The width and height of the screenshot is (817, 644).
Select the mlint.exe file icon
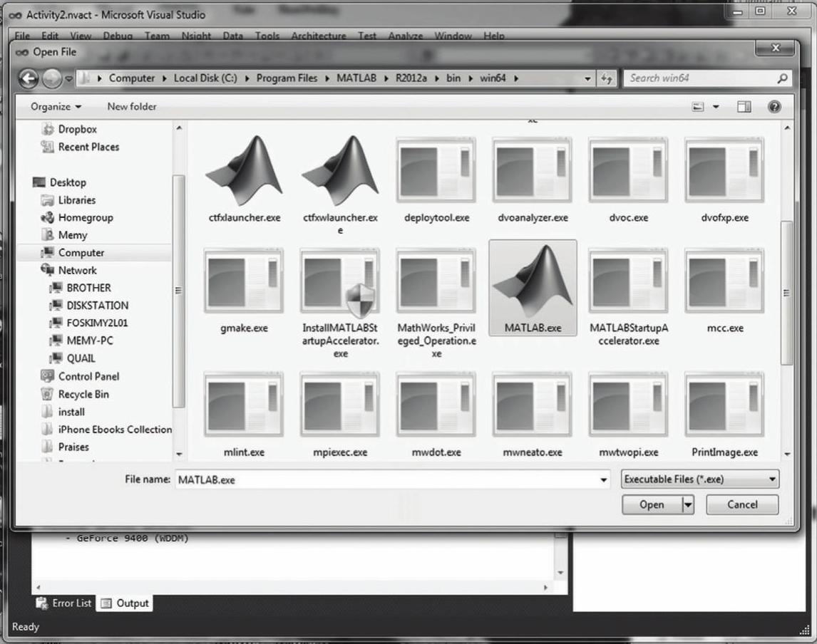click(x=244, y=405)
